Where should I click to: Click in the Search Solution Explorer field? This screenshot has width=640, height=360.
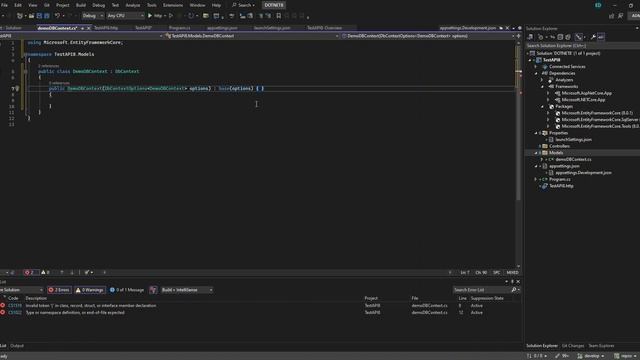(582, 46)
